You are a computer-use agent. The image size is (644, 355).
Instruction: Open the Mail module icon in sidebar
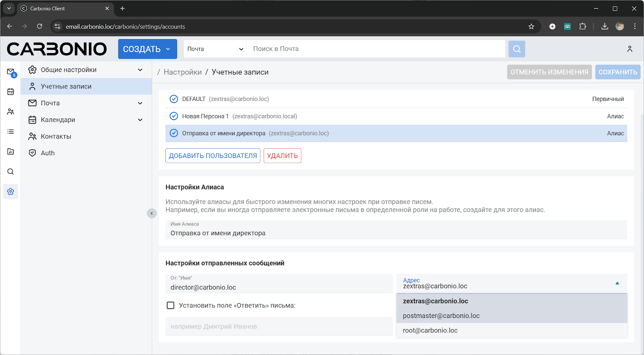(x=10, y=72)
